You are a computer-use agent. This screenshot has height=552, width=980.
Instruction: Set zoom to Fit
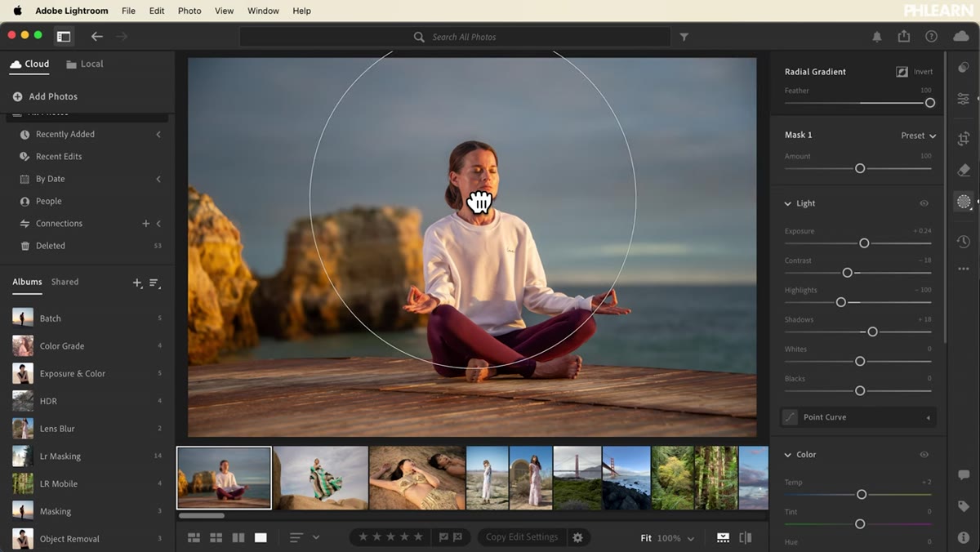point(646,538)
